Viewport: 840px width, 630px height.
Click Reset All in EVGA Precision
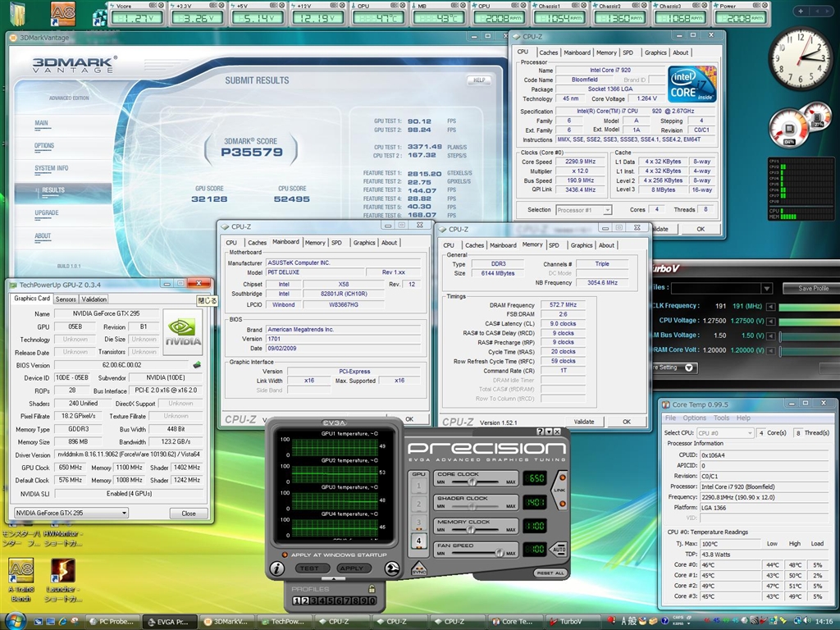click(x=550, y=573)
